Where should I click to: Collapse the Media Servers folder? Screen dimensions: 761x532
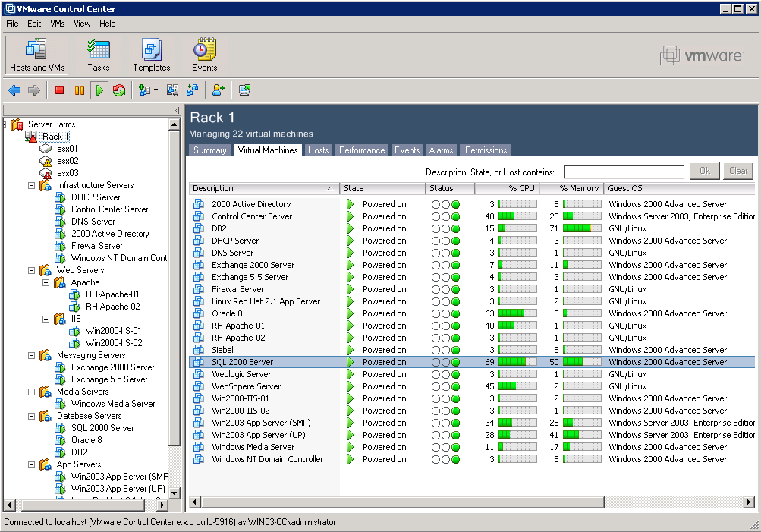click(x=32, y=392)
